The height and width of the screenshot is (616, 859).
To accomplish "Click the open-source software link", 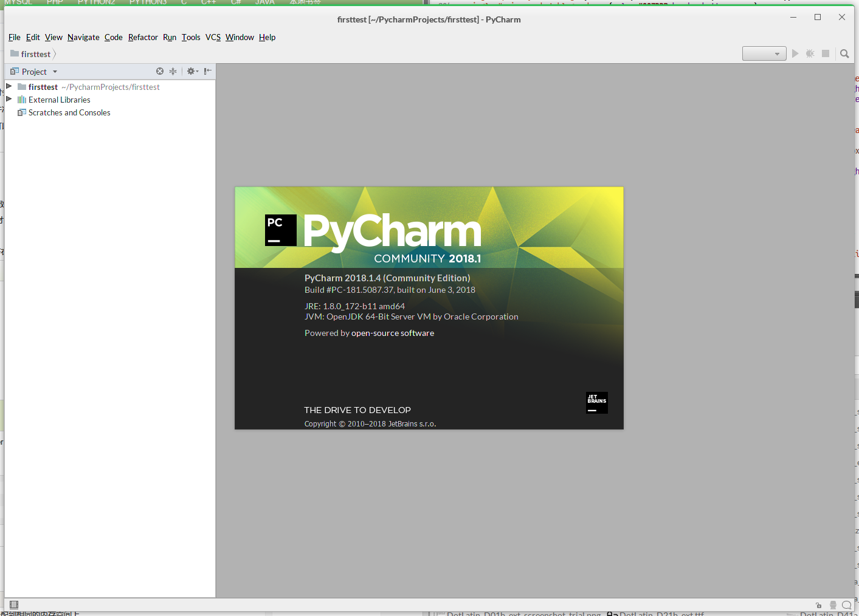I will coord(393,333).
